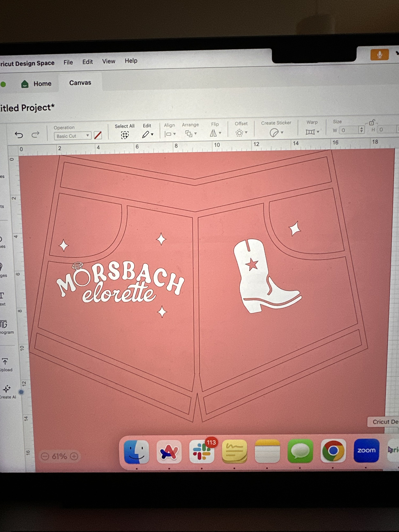Click the operation color swatch
399x532 pixels.
[x=98, y=135]
